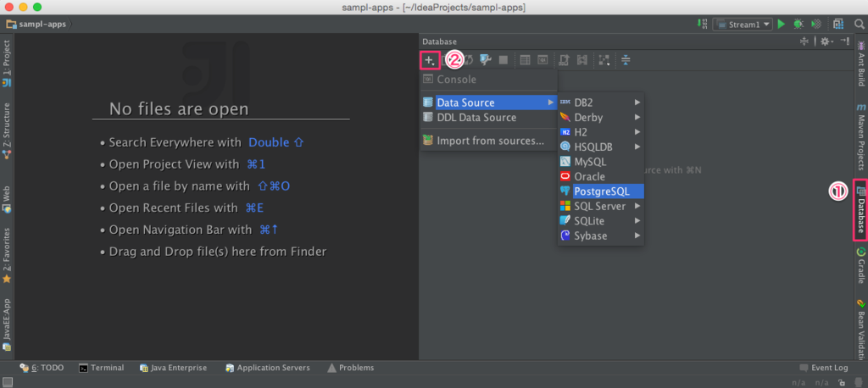Screen dimensions: 868x388
Task: Select HSQLDB data source
Action: click(601, 147)
